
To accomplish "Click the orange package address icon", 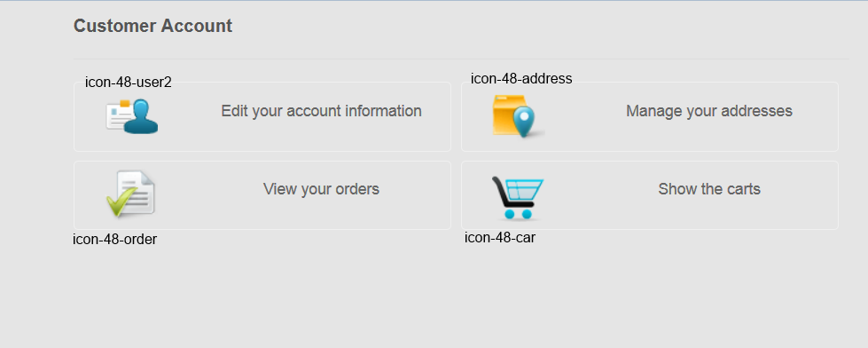I will (x=519, y=115).
